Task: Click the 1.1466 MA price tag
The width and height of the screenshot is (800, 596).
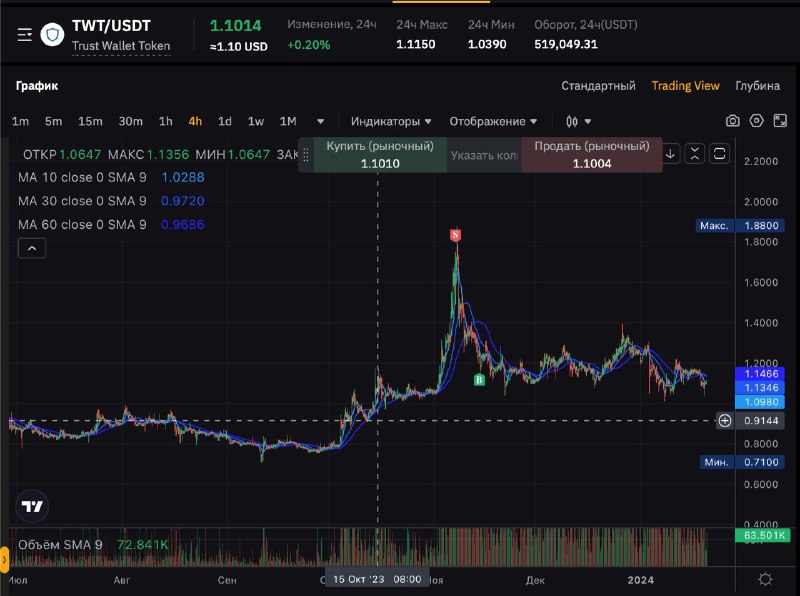Action: click(760, 374)
